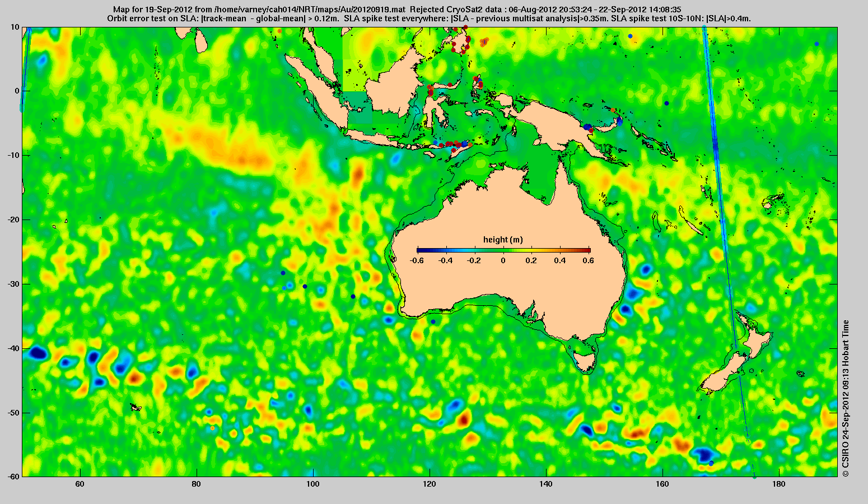Click the latitude axis label -30
Viewport: 868px width, 504px height.
13,284
